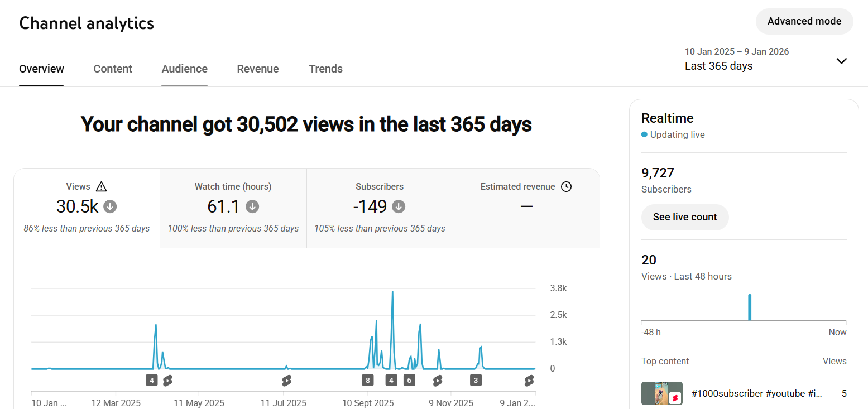This screenshot has width=868, height=409.
Task: Click the Shorts marker near 9 Nov 2025
Action: click(x=438, y=381)
